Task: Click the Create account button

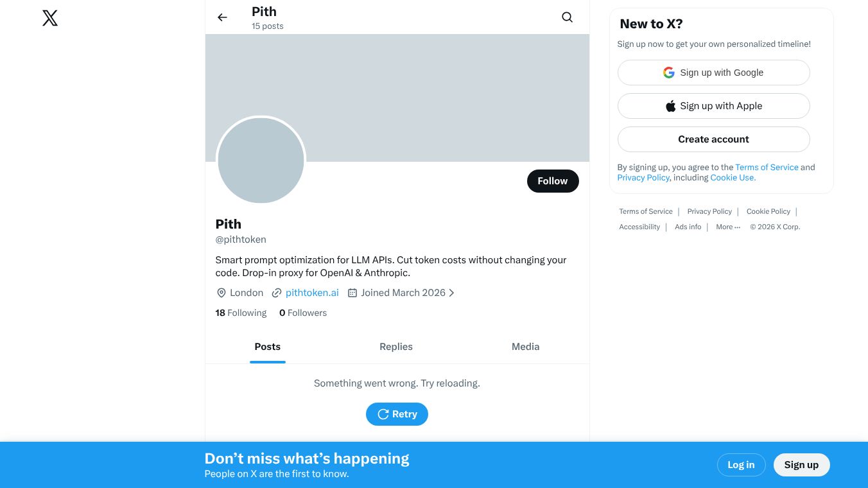Action: click(x=713, y=139)
